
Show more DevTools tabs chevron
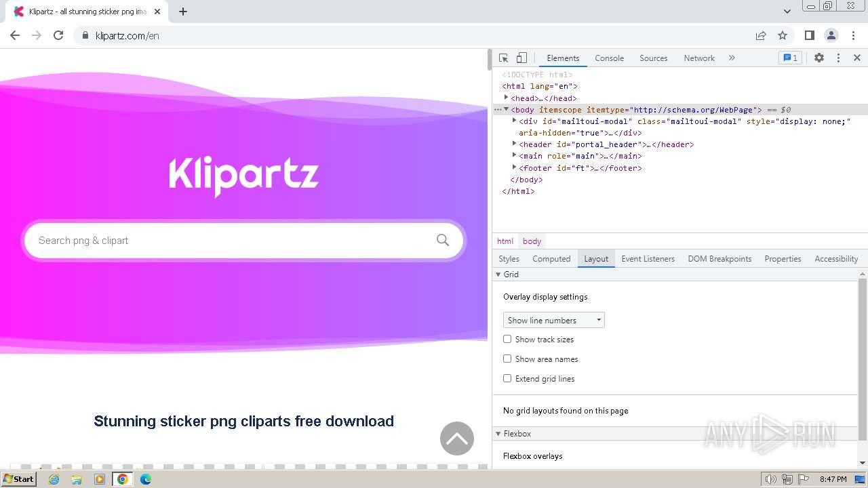tap(732, 58)
